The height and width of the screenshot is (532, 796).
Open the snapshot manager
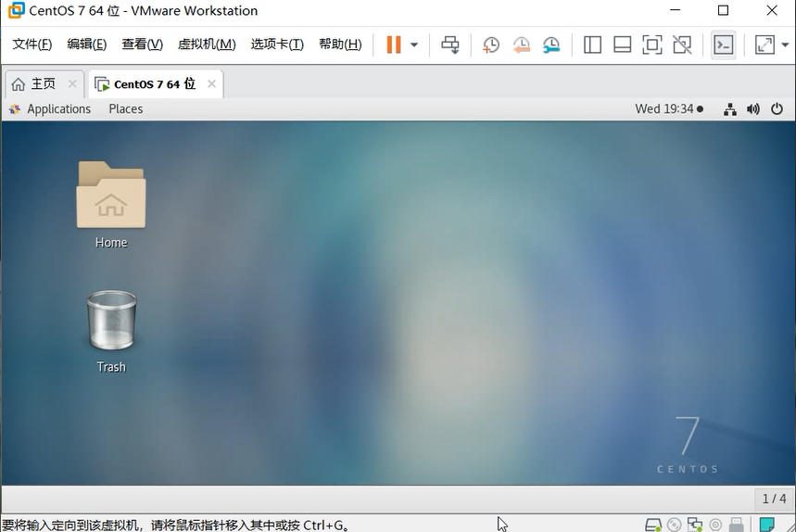[x=551, y=44]
